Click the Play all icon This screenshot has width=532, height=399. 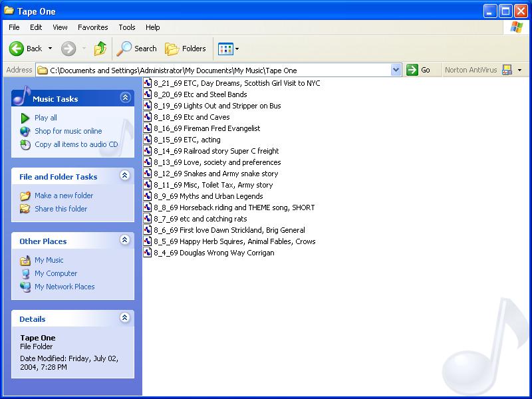click(x=25, y=118)
